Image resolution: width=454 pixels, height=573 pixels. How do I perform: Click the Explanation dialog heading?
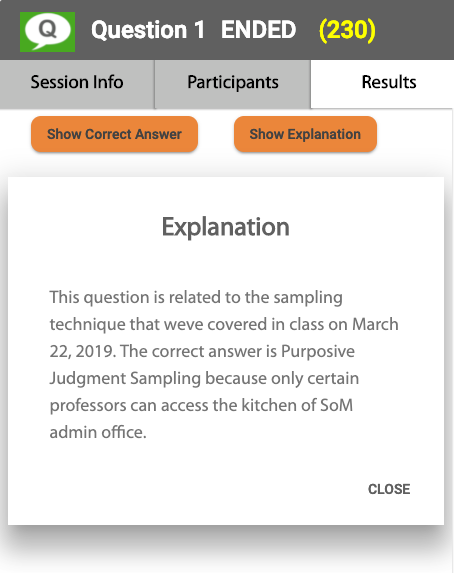coord(226,227)
